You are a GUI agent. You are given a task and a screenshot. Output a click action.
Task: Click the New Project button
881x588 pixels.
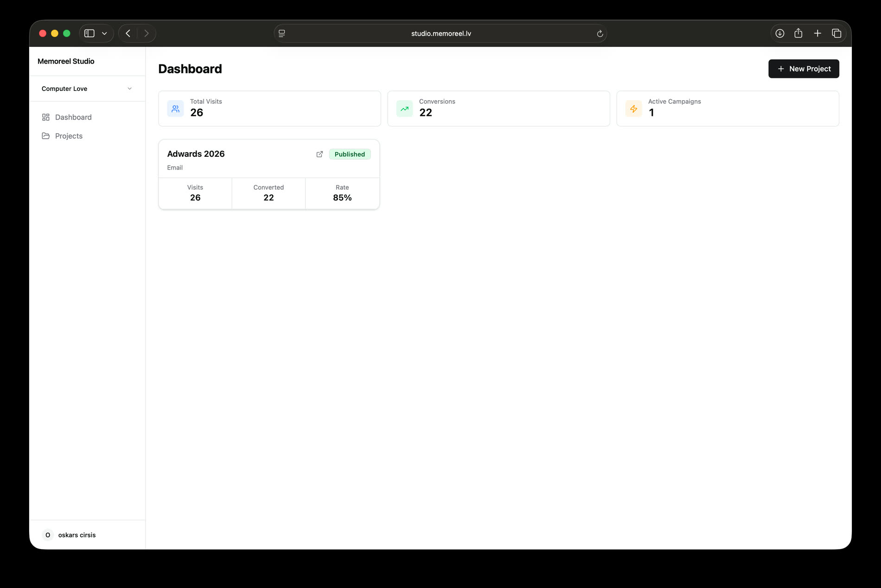804,69
